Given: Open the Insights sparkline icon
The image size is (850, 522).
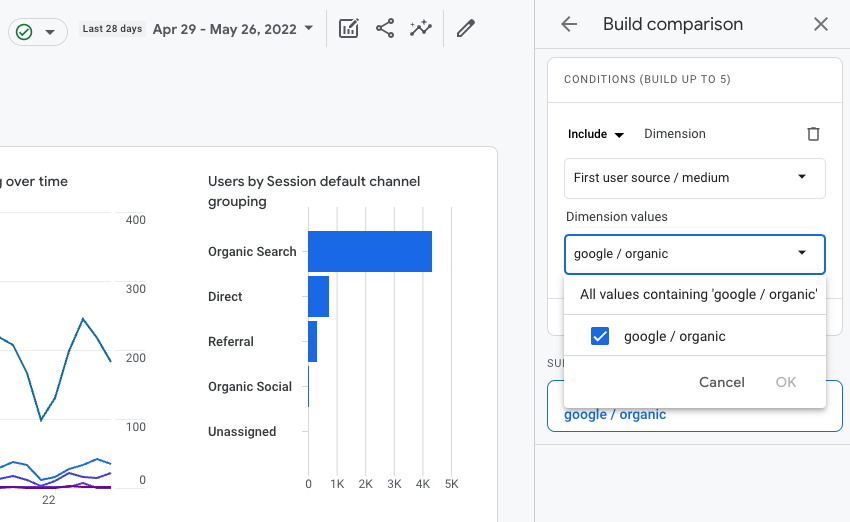Looking at the screenshot, I should (x=421, y=29).
